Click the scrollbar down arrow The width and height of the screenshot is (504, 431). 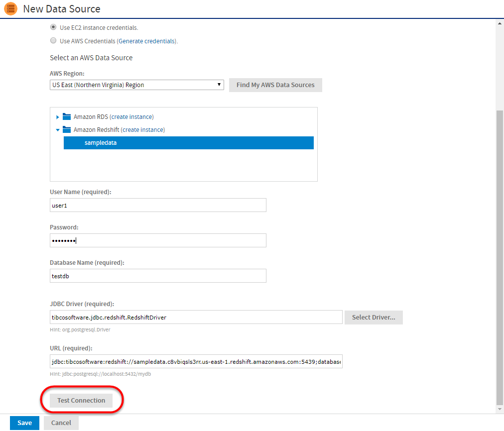500,409
